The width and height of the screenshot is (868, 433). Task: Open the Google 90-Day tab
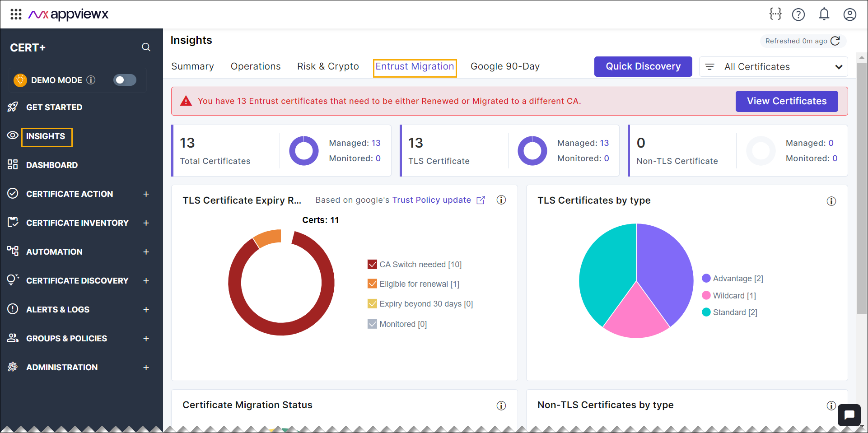[x=505, y=66]
